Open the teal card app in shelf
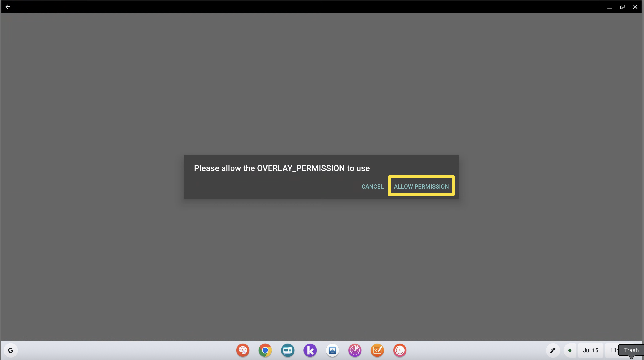Image resolution: width=644 pixels, height=360 pixels. point(287,350)
